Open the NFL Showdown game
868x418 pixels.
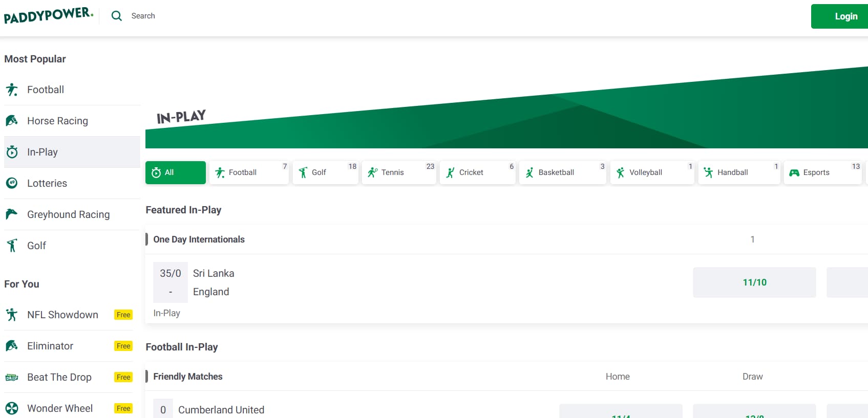pyautogui.click(x=69, y=315)
